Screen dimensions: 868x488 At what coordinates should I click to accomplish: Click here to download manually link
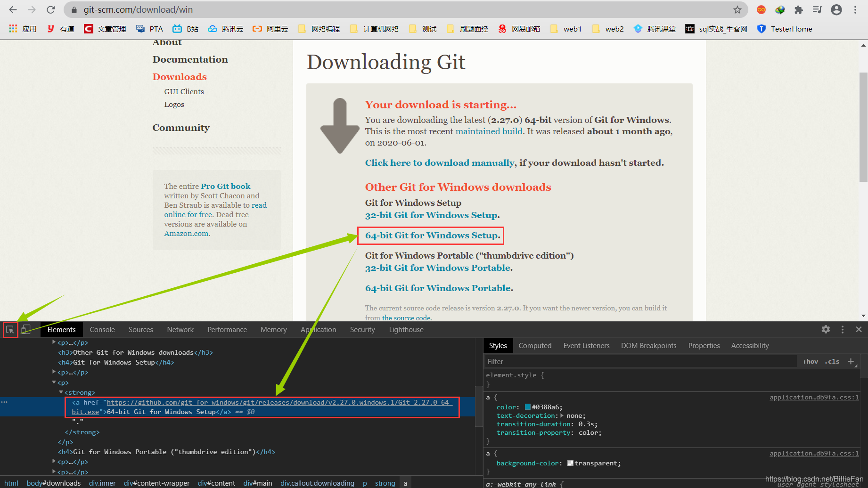point(440,163)
